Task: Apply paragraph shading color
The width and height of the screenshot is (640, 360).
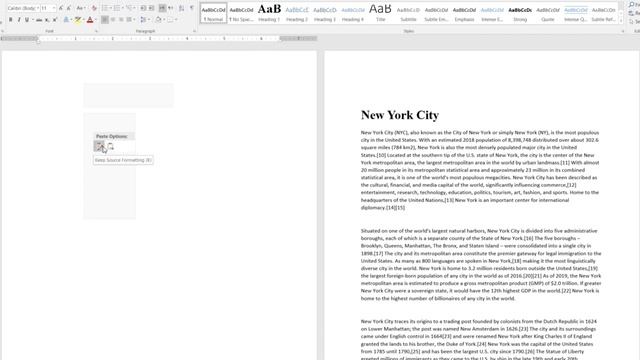Action: [158, 20]
